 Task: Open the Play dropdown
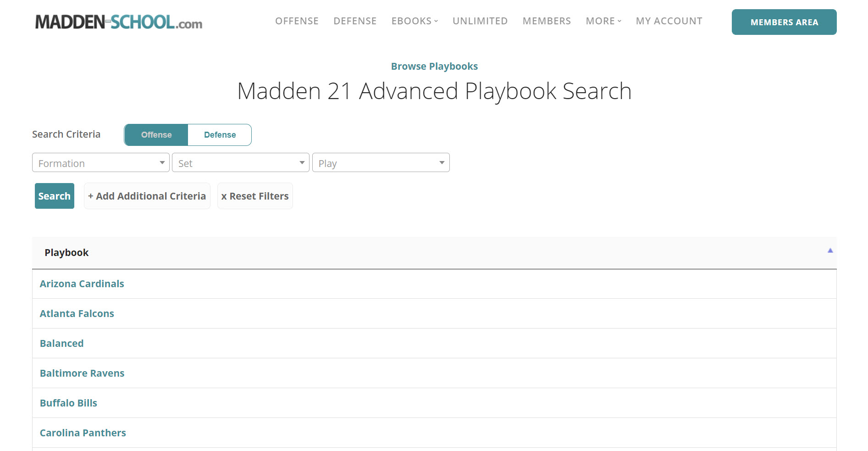pyautogui.click(x=381, y=163)
